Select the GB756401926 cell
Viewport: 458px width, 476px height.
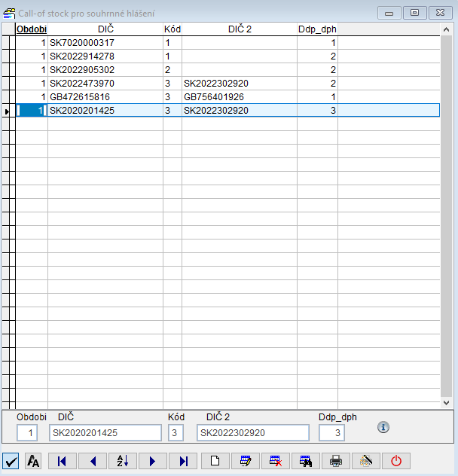coord(240,97)
